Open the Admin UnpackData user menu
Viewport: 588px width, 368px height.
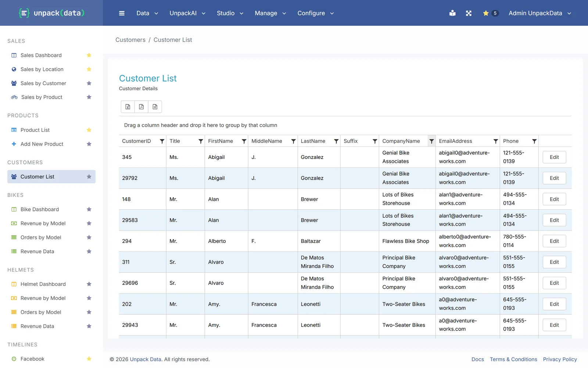(x=540, y=13)
